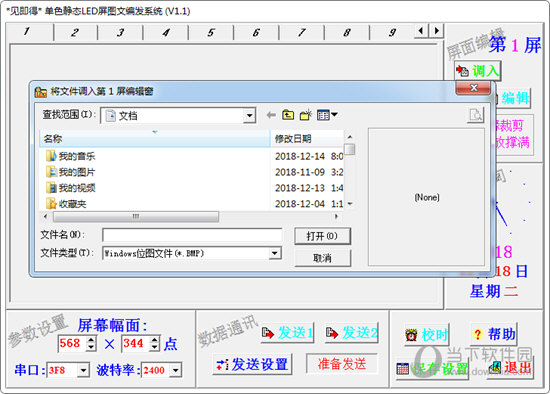
Task: Switch to screen tab 6
Action: [256, 33]
